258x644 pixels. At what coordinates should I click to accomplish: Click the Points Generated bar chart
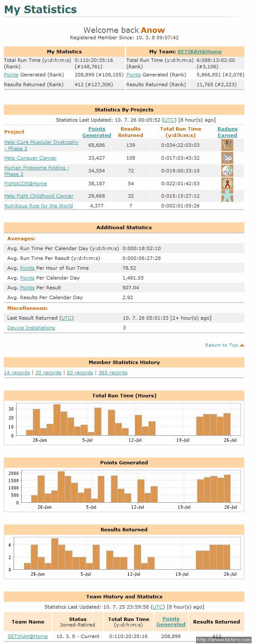pyautogui.click(x=124, y=490)
